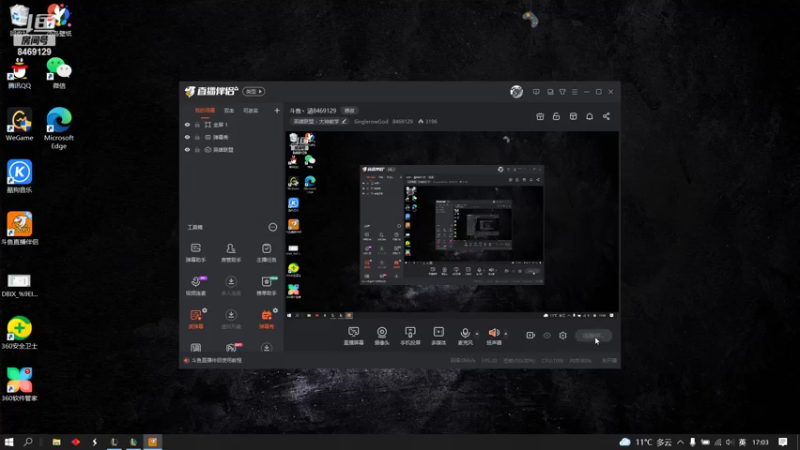800x450 pixels.
Task: Edit the 英雄联盟 category tag
Action: click(319, 121)
